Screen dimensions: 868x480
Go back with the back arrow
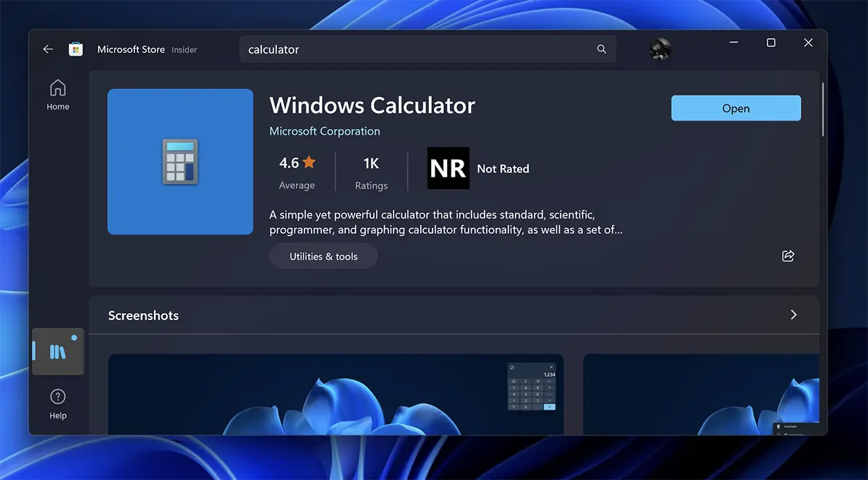[x=48, y=49]
